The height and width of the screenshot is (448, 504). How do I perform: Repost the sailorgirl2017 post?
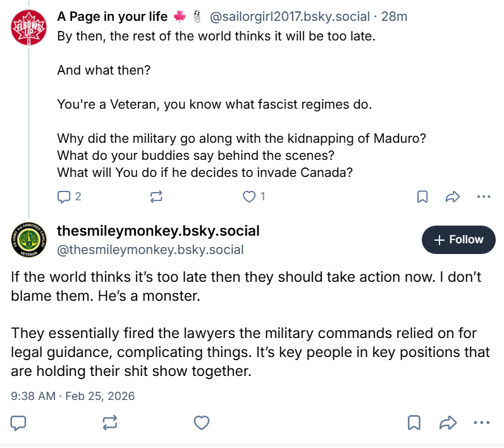point(157,197)
